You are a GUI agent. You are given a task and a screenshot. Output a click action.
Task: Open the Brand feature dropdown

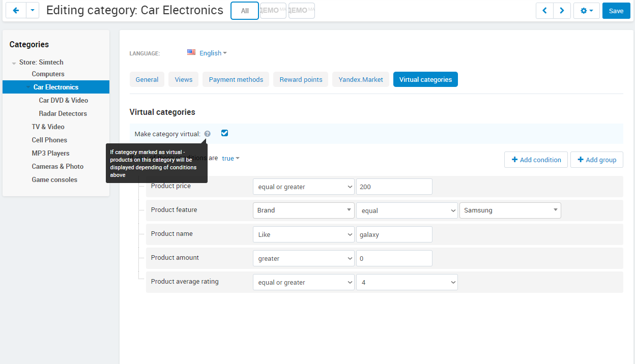[x=304, y=210]
